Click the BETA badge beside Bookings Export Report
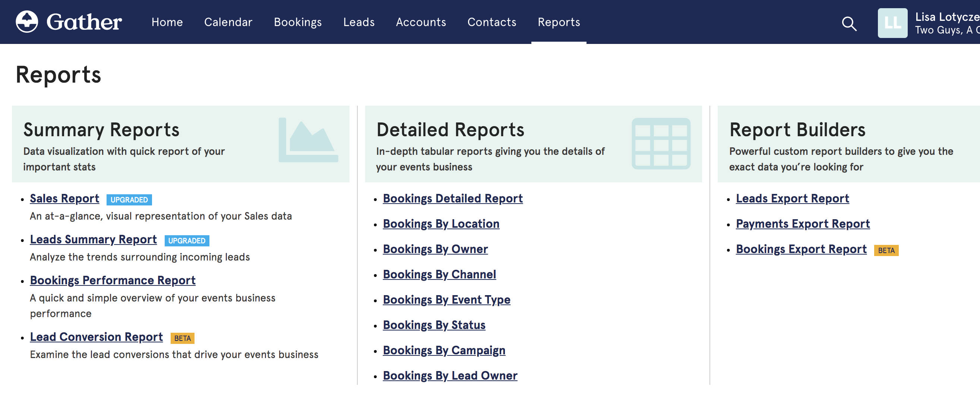Viewport: 980px width, 396px height. point(886,250)
